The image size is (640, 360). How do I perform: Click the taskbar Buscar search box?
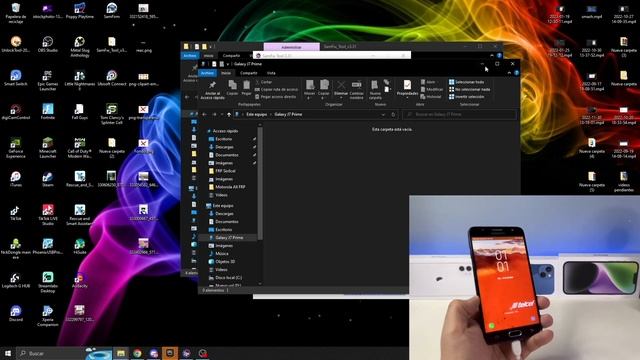tap(51, 353)
